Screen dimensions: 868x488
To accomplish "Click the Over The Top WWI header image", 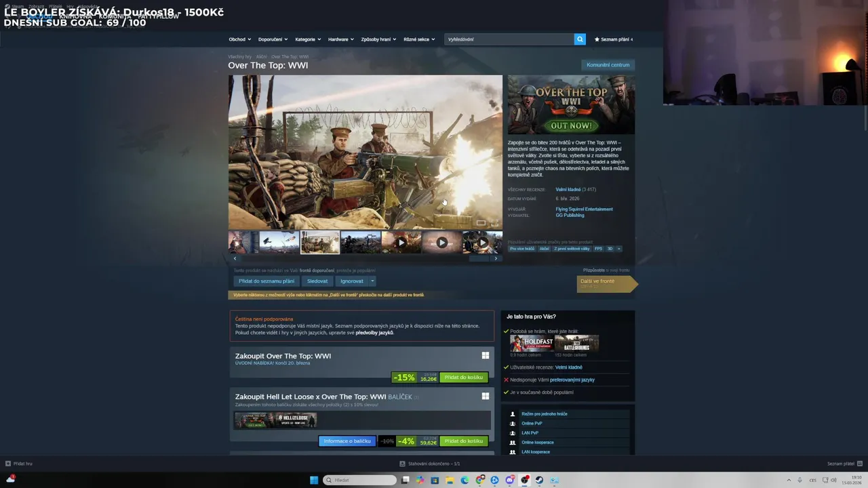I will pyautogui.click(x=572, y=104).
